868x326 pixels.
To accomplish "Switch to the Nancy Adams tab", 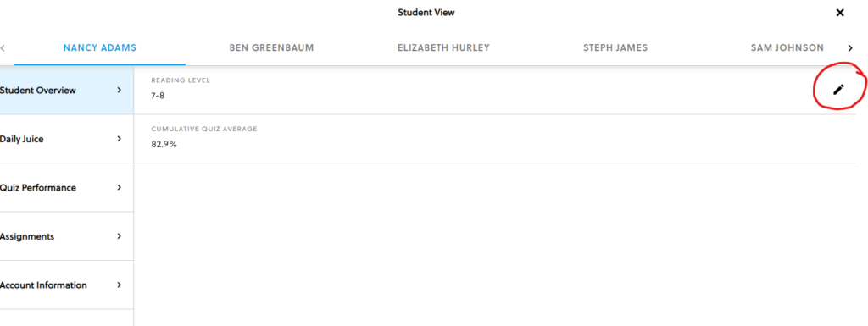I will (x=100, y=48).
